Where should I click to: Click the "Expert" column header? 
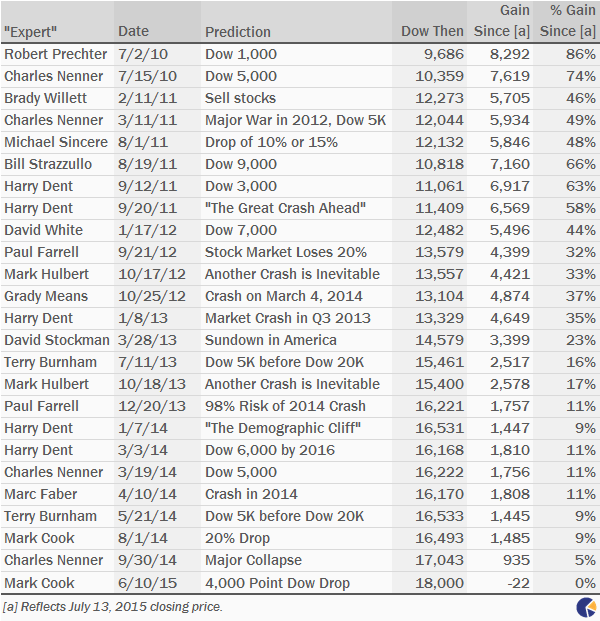[30, 32]
